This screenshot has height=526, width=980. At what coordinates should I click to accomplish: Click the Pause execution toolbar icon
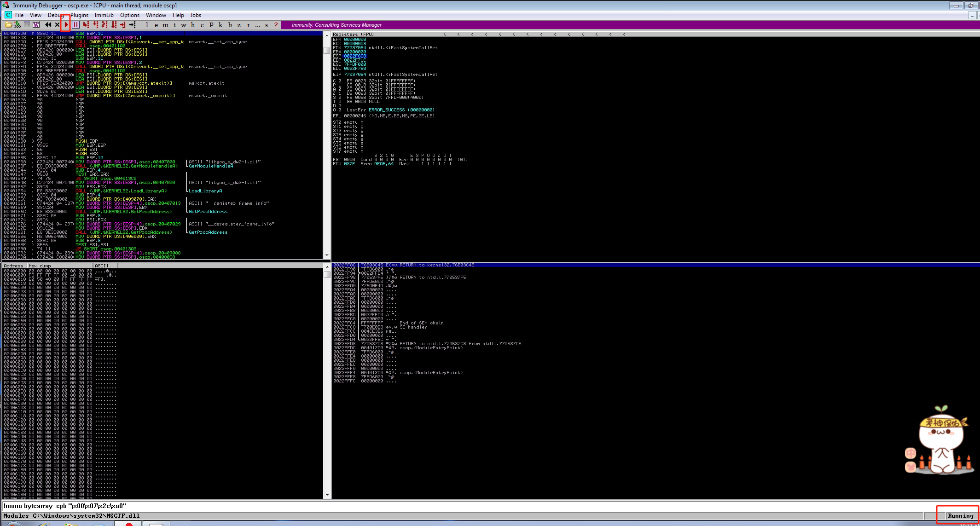click(75, 25)
